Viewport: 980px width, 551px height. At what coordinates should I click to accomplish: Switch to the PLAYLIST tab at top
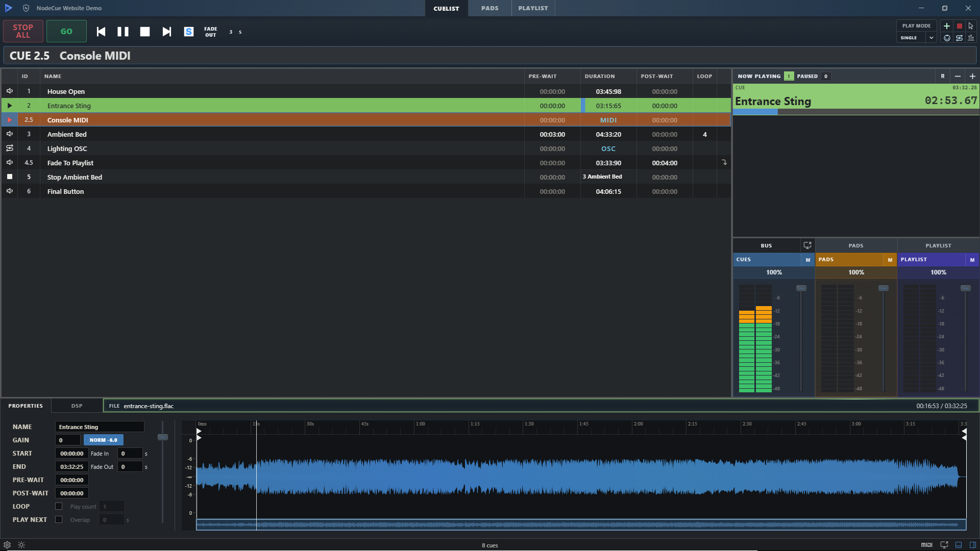[x=533, y=8]
